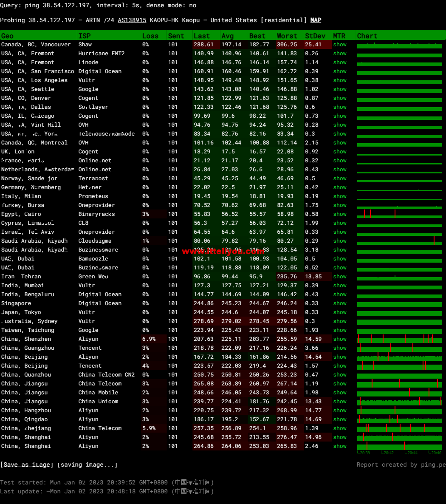
Task: Click the Shenzhen Aliyun latency chart
Action: coord(399,339)
